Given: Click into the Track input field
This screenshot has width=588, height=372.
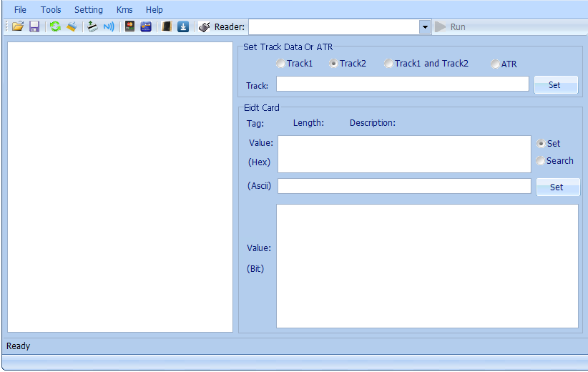Looking at the screenshot, I should [x=402, y=84].
